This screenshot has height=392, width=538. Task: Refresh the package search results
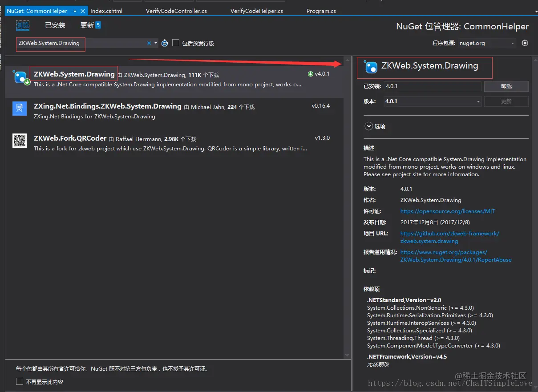click(x=165, y=43)
